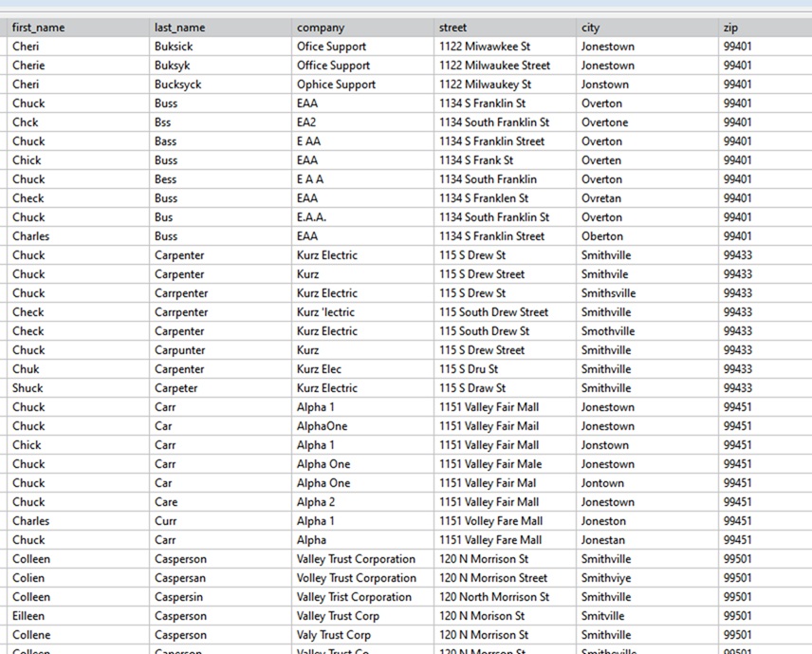Click the street cell 1151 Volley Fare Mall
This screenshot has height=654, width=812.
pos(490,521)
